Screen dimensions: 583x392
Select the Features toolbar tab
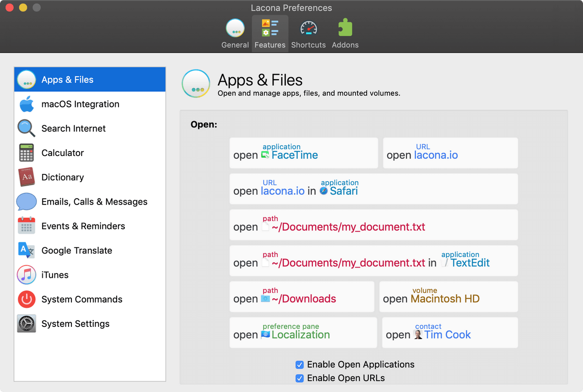(270, 33)
